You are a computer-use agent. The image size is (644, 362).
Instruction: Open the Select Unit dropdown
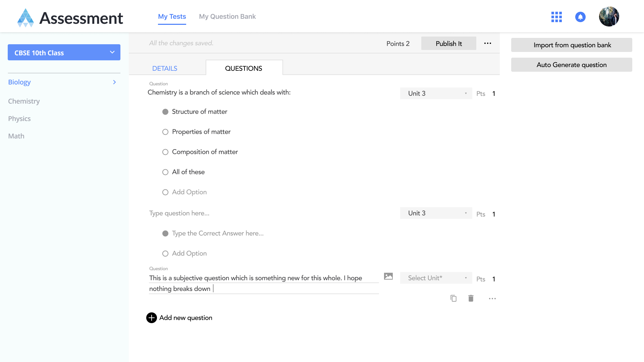436,278
